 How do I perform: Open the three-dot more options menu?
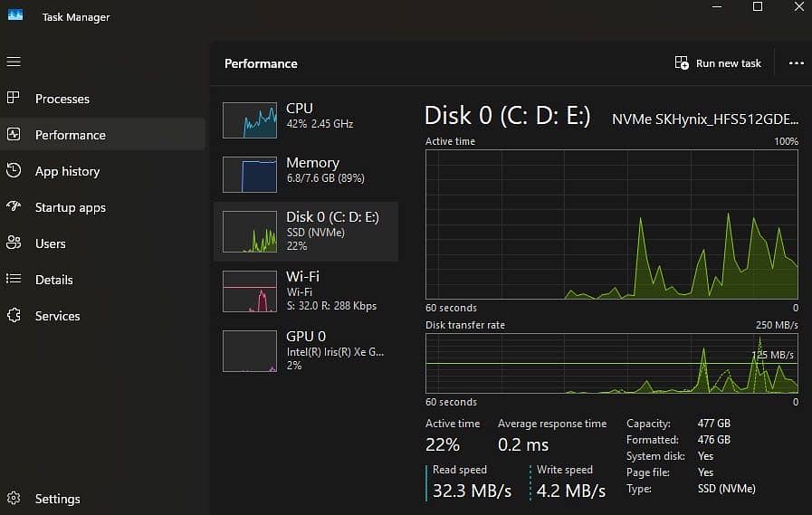point(796,63)
